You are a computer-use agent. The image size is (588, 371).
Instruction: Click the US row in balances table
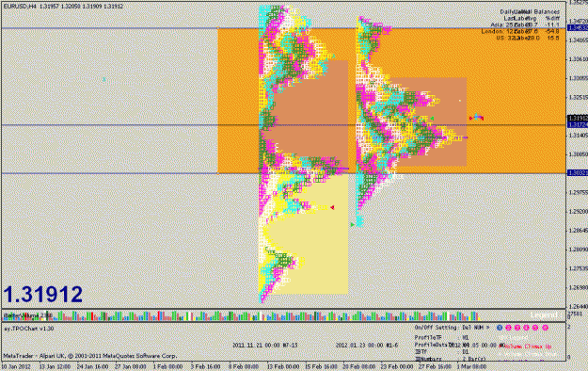pos(528,38)
